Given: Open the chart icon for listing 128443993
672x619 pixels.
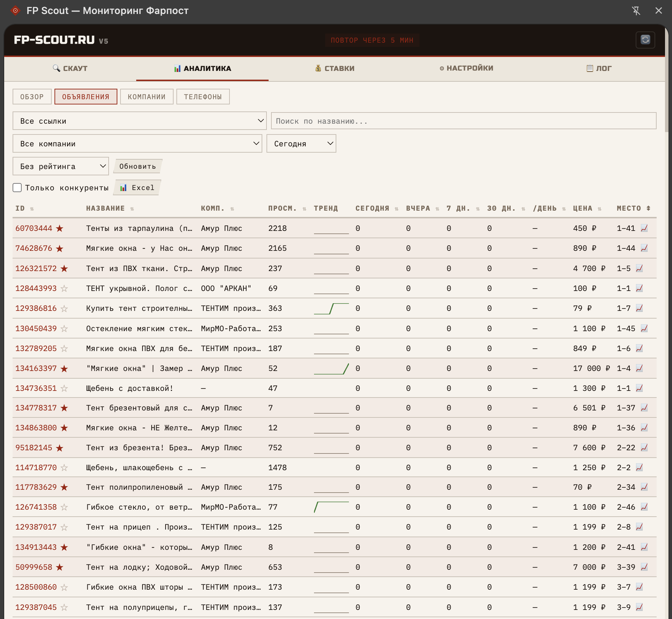Looking at the screenshot, I should (x=640, y=288).
